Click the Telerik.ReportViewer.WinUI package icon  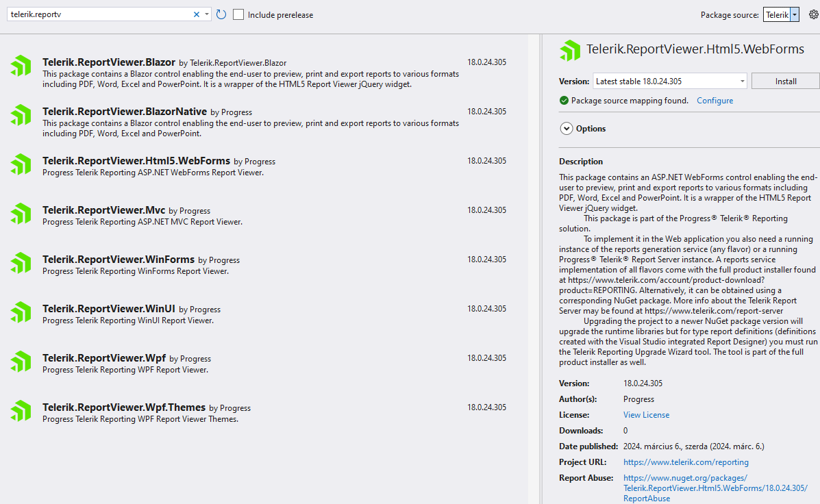[21, 312]
